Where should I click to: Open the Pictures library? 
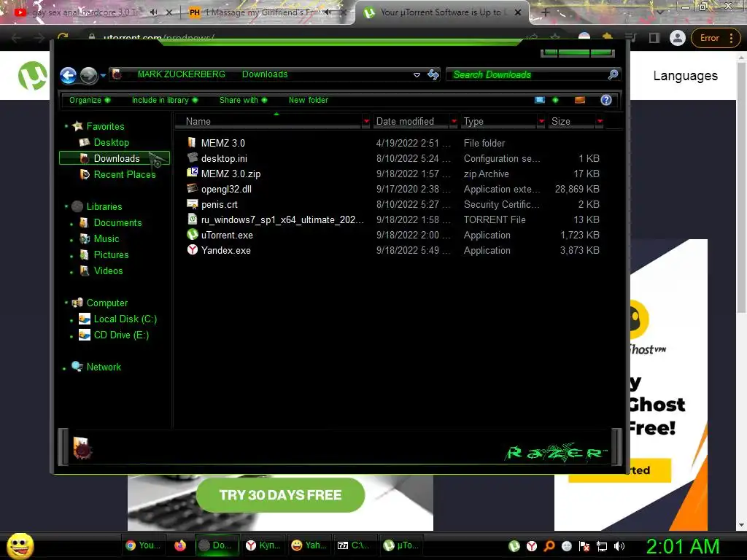(x=111, y=254)
